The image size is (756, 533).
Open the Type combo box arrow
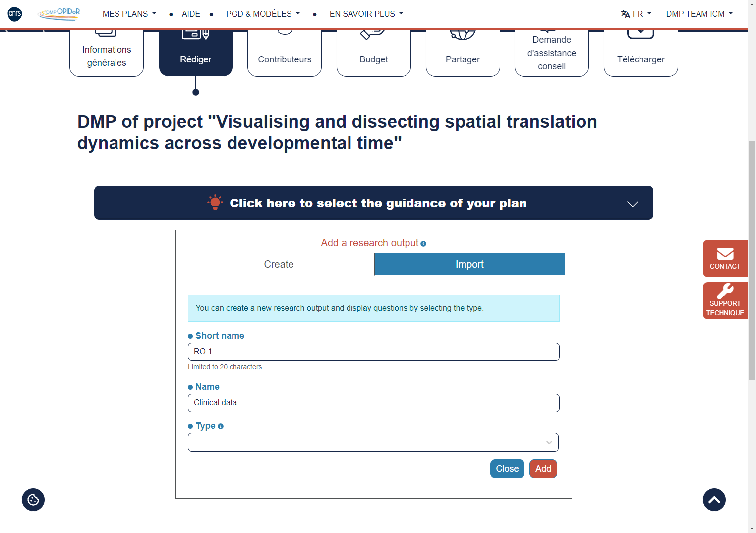[549, 442]
